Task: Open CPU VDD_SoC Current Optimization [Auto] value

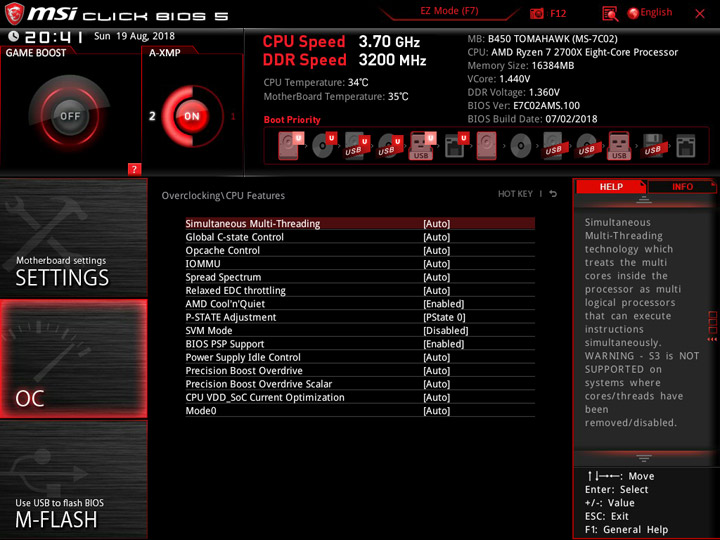Action: [437, 397]
